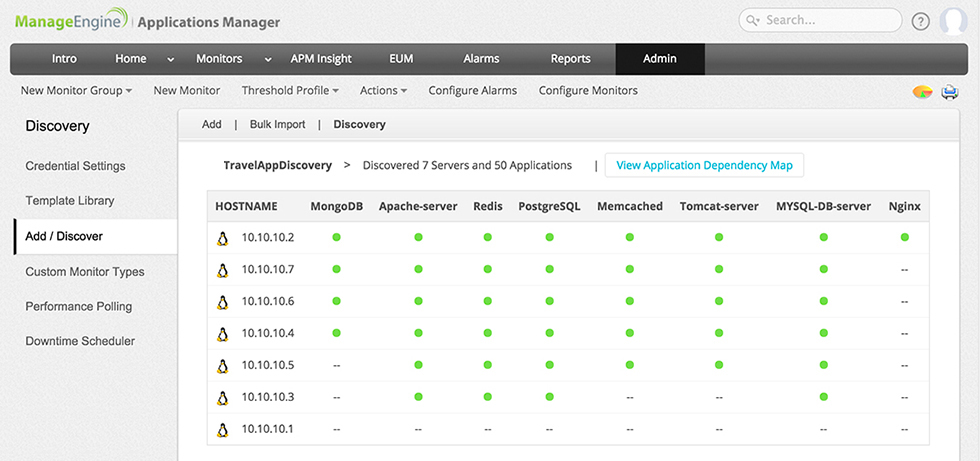
Task: Open Credential Settings in sidebar
Action: [x=76, y=166]
